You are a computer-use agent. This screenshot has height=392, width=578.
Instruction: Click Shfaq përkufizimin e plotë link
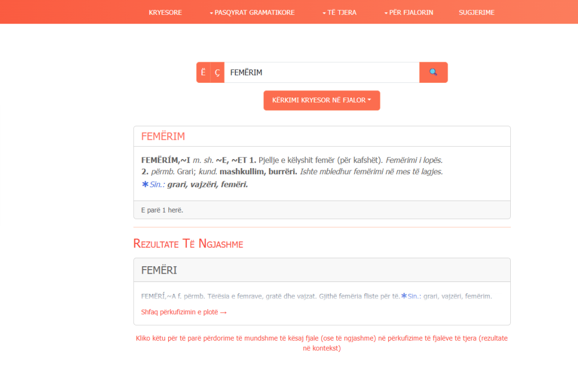[184, 312]
